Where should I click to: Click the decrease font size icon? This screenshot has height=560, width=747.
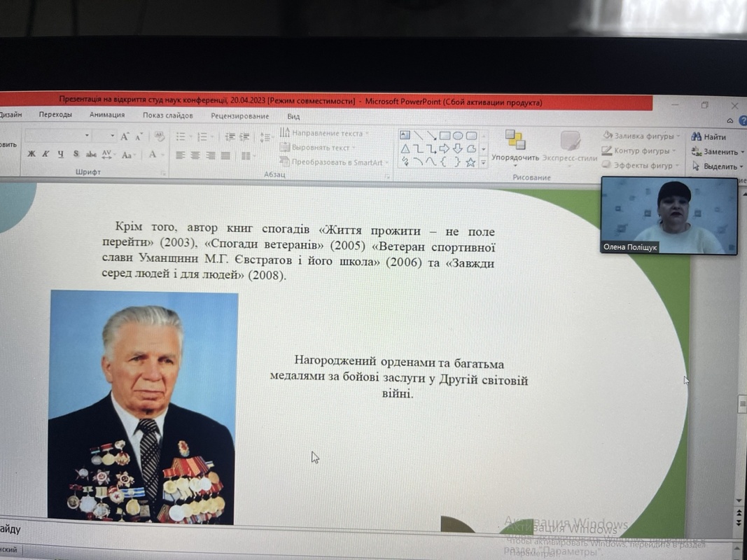(x=139, y=137)
